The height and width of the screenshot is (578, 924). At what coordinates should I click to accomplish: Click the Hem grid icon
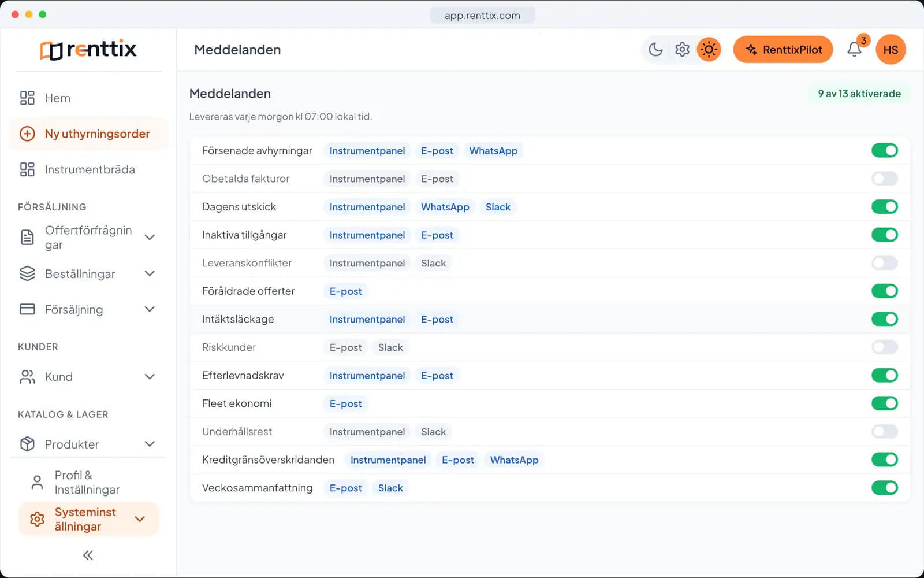coord(27,98)
